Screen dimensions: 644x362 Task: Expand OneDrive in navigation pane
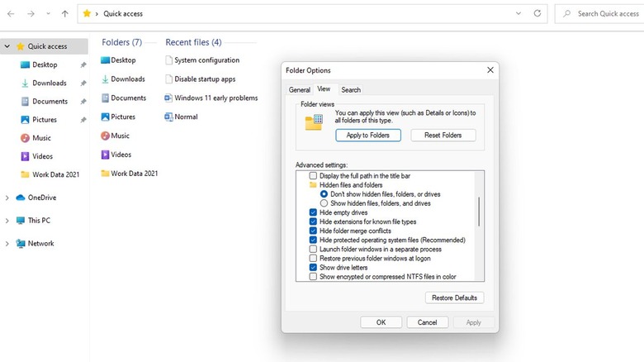(x=7, y=198)
